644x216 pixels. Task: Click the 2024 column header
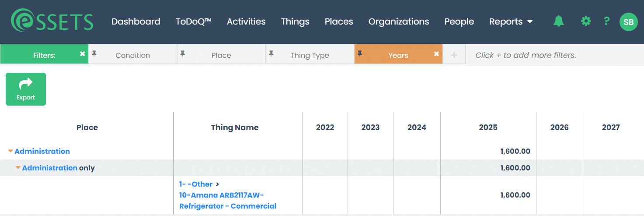pyautogui.click(x=417, y=127)
